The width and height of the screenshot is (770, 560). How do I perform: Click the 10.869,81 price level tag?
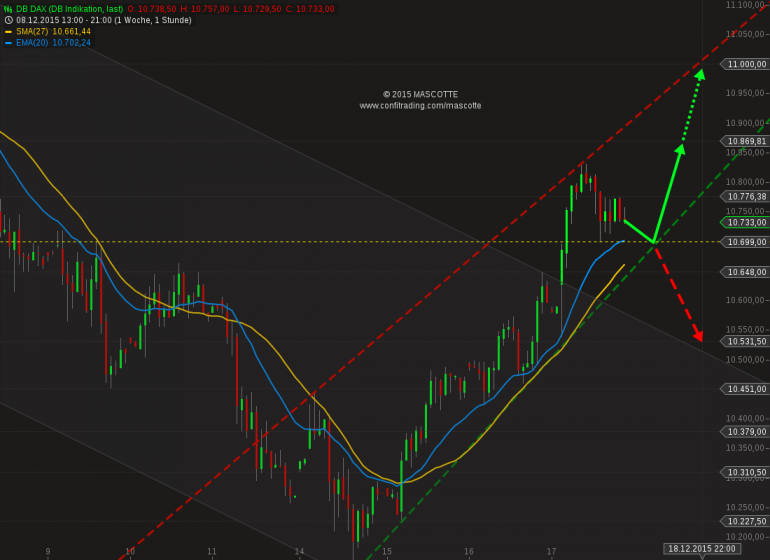pyautogui.click(x=744, y=141)
